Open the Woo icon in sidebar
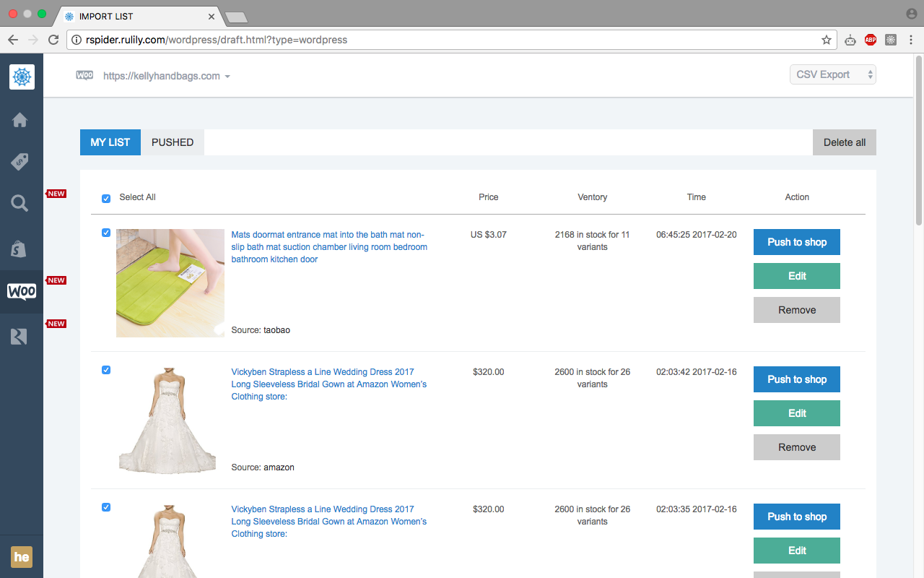Screen dimensions: 924x578 [22, 292]
